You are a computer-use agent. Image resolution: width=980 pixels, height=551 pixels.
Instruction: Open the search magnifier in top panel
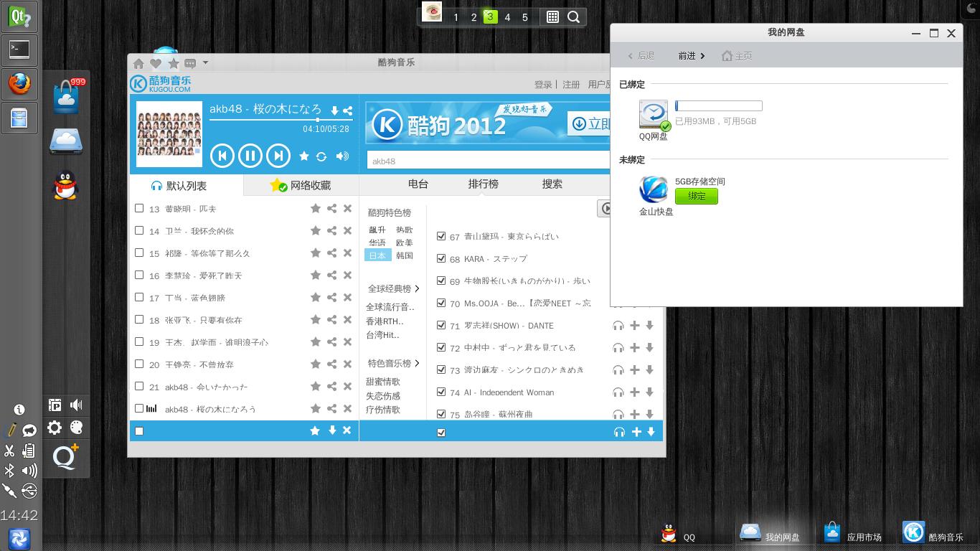[x=574, y=17]
